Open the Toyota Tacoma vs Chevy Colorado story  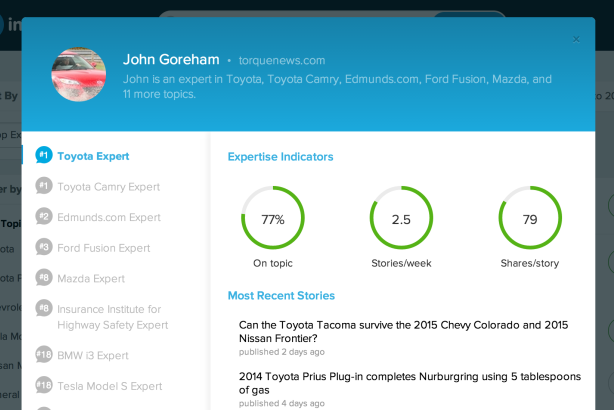click(x=403, y=331)
